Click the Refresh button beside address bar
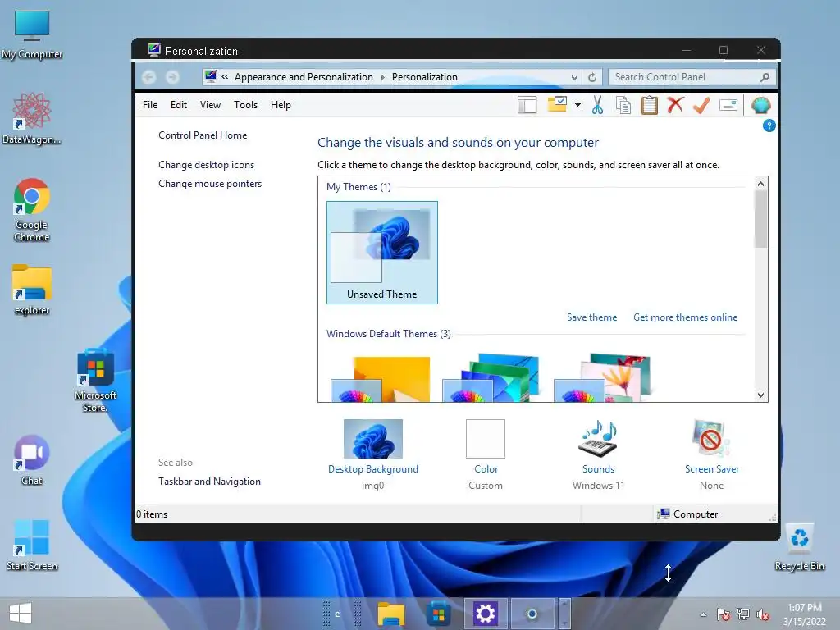840x630 pixels. (592, 77)
